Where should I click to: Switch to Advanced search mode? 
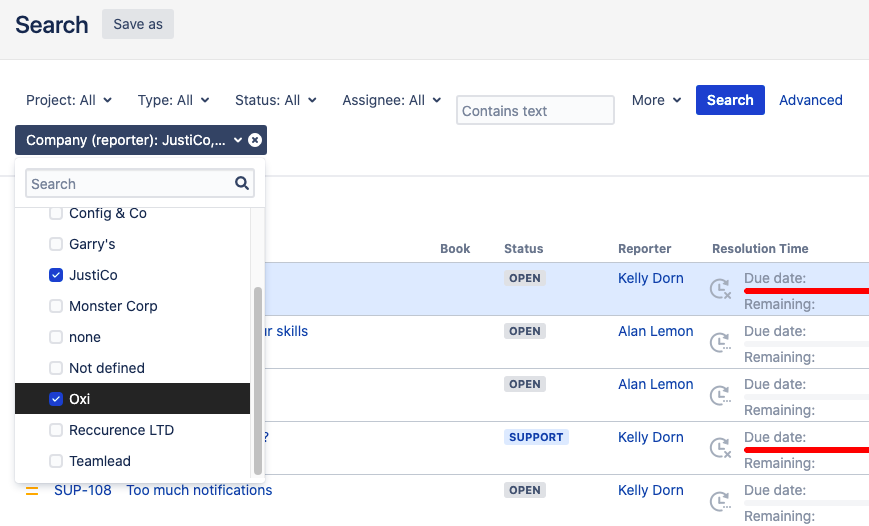click(810, 100)
